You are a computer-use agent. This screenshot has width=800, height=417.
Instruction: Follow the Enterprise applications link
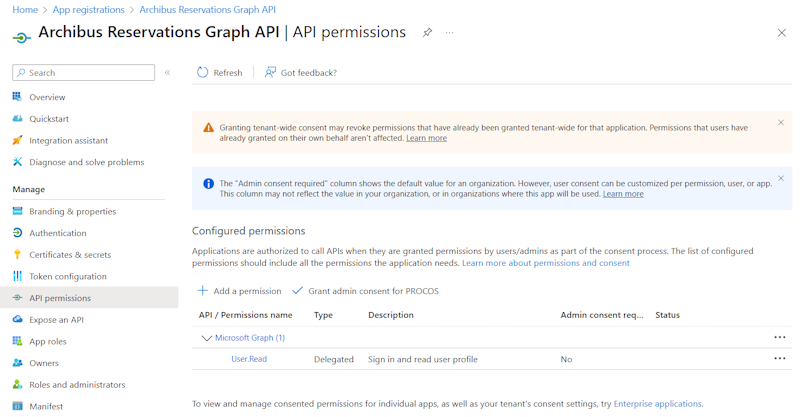pos(657,404)
